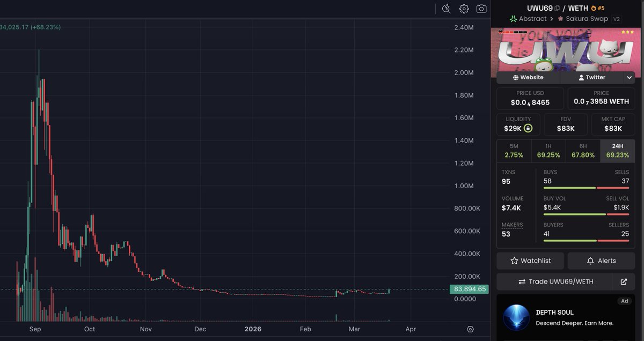Click the TXNS count 95

click(x=506, y=182)
